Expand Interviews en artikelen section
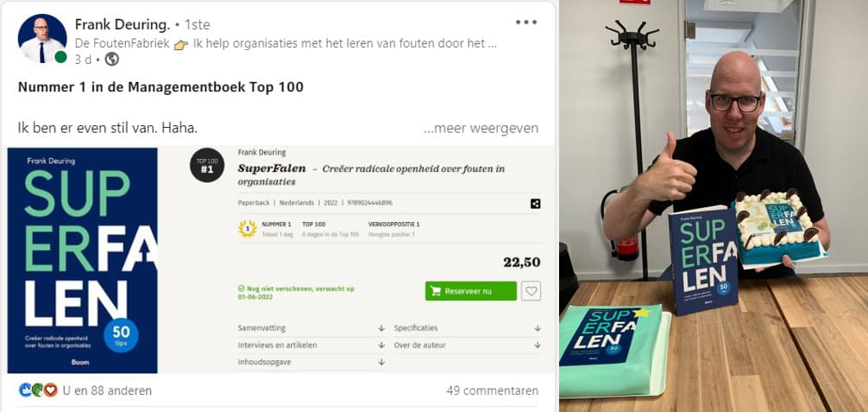 (311, 345)
